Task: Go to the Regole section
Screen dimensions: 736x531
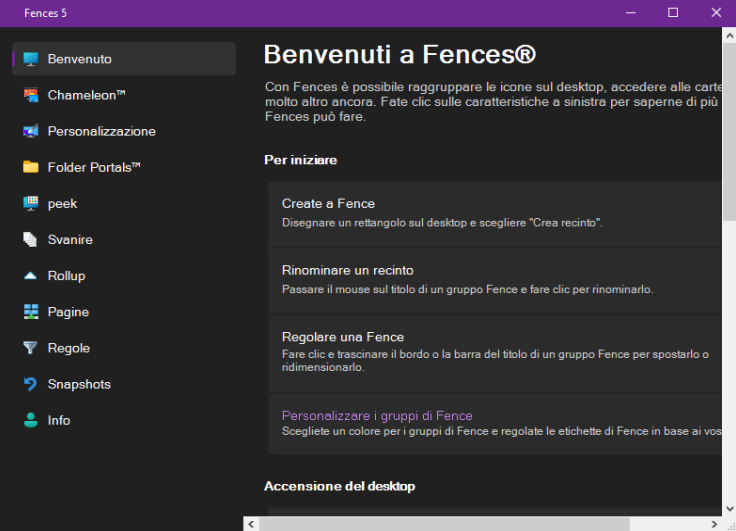Action: (124, 348)
